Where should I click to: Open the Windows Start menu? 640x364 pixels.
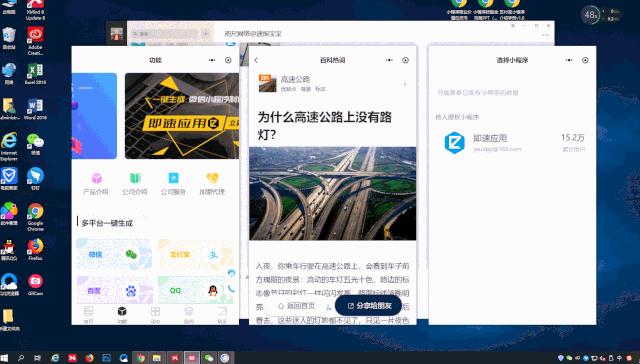(4, 358)
